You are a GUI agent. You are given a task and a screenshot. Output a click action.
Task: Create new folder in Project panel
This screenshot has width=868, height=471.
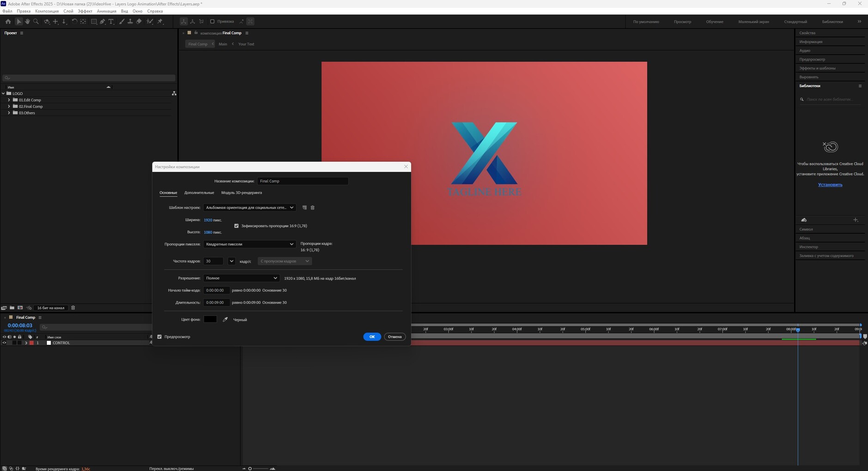tap(12, 308)
